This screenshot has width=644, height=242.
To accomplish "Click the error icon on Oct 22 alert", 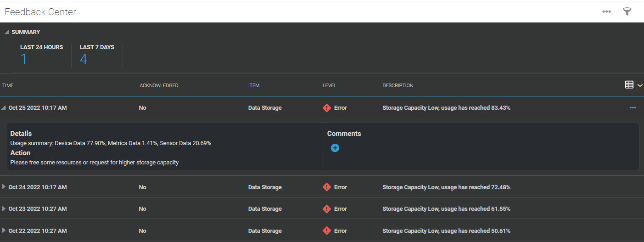I will tap(327, 231).
